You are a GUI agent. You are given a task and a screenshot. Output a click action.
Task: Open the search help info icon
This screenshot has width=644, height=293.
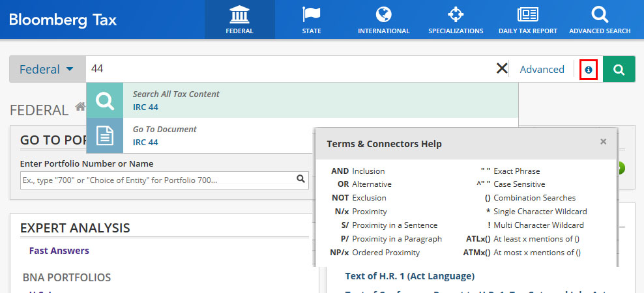click(x=589, y=69)
